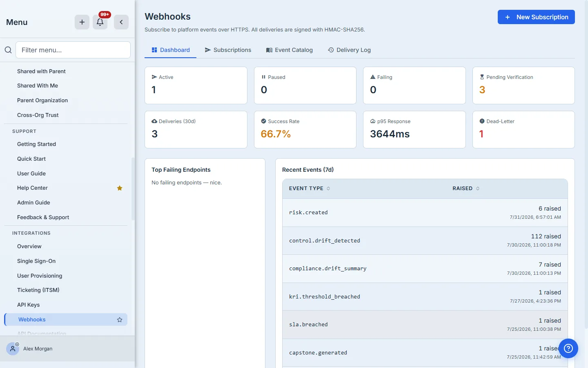588x368 pixels.
Task: Unfavorite Help Center using gold star
Action: click(120, 188)
